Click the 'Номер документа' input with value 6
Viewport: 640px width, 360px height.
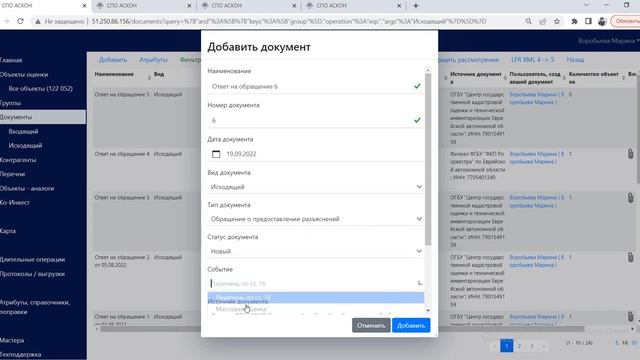[x=316, y=120]
